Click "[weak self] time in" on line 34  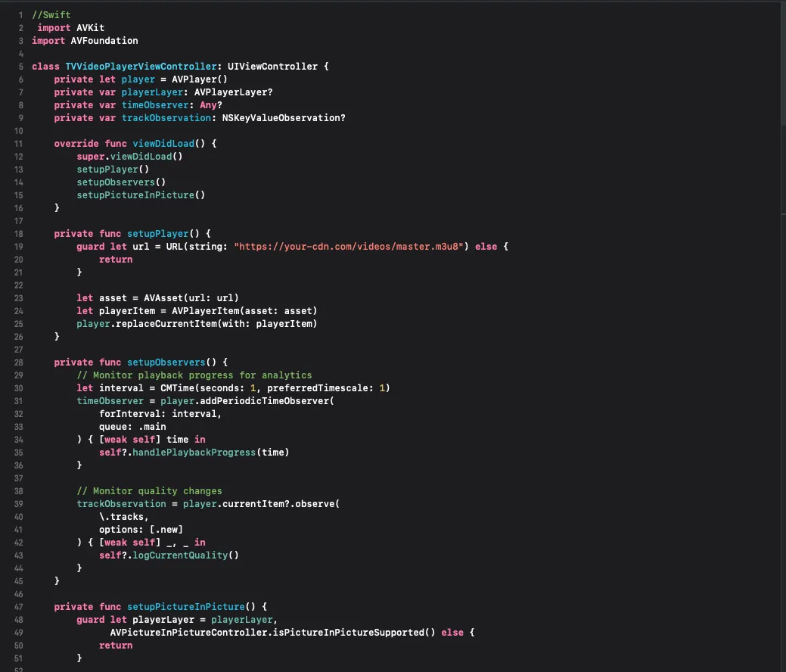152,440
